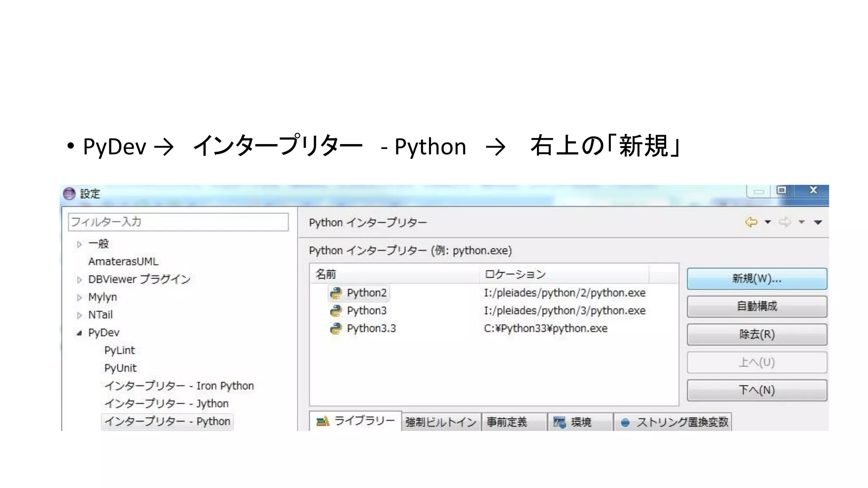Image resolution: width=868 pixels, height=488 pixels.
Task: Click the Python3.3 interpreter icon
Action: 336,329
